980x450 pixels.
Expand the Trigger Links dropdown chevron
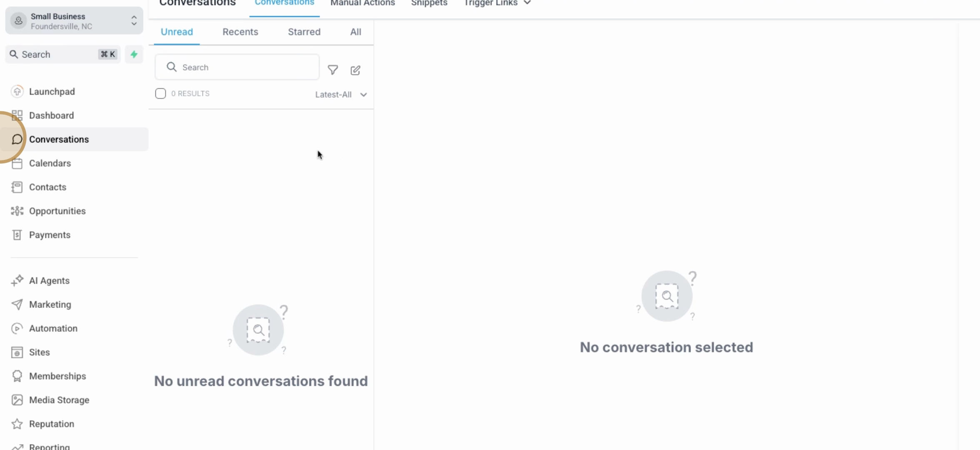(x=527, y=2)
